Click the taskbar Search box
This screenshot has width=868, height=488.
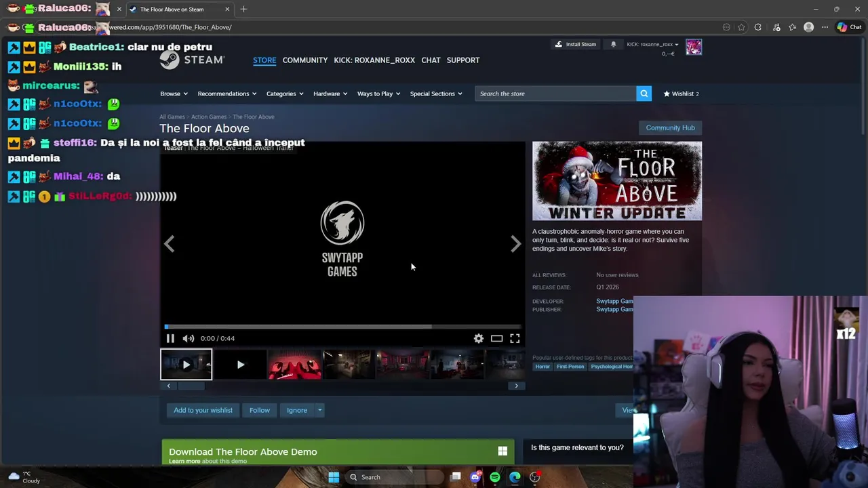(393, 477)
